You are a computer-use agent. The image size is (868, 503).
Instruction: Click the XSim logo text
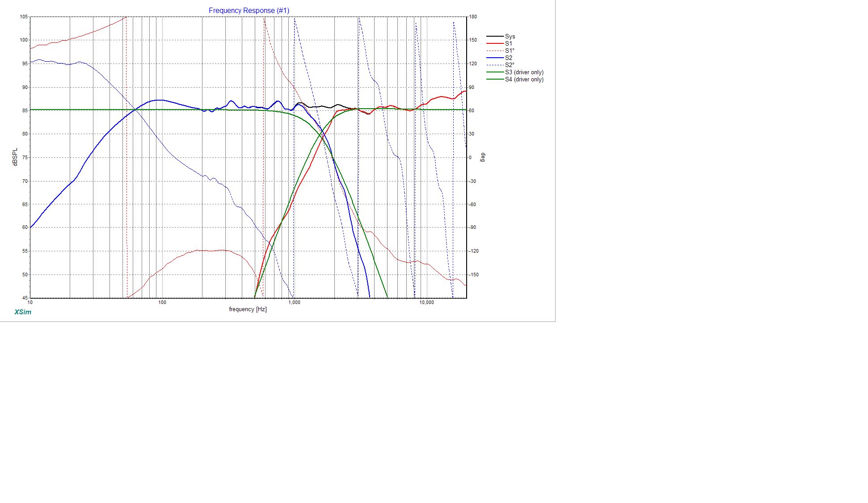23,312
